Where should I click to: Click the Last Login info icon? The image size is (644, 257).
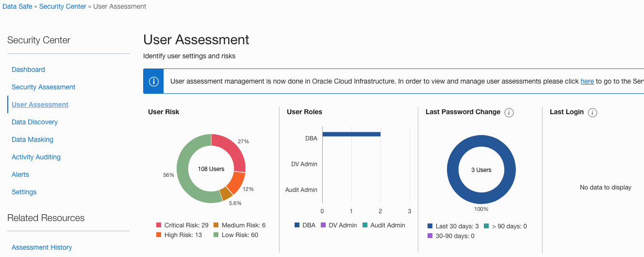point(592,113)
